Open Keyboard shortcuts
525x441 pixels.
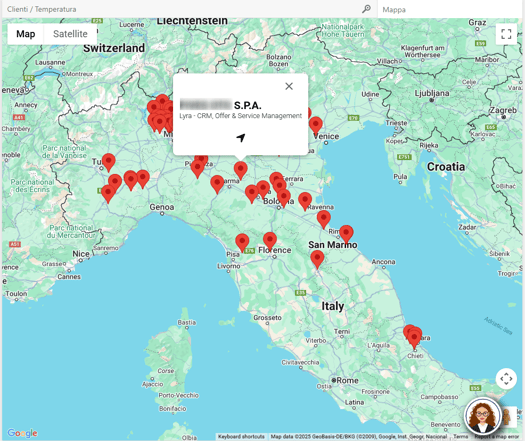241,437
